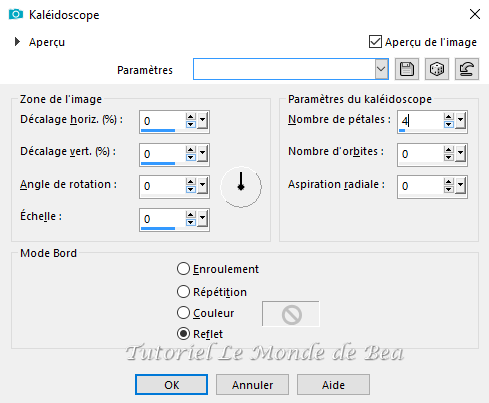Click the save preset floppy disk icon

[x=407, y=69]
